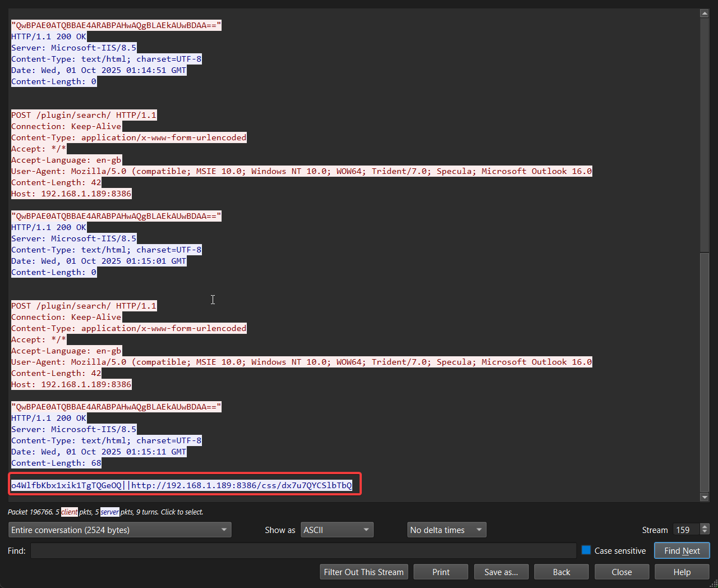Viewport: 718px width, 588px height.
Task: Click the response line containing http://192.168.1.189:8386/css/
Action: coord(182,485)
